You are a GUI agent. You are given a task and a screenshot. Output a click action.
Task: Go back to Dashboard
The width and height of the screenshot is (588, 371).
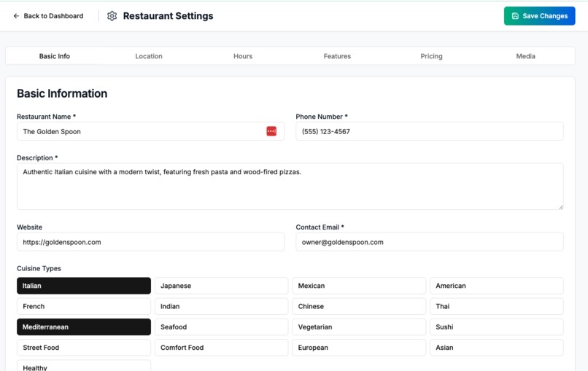coord(48,16)
